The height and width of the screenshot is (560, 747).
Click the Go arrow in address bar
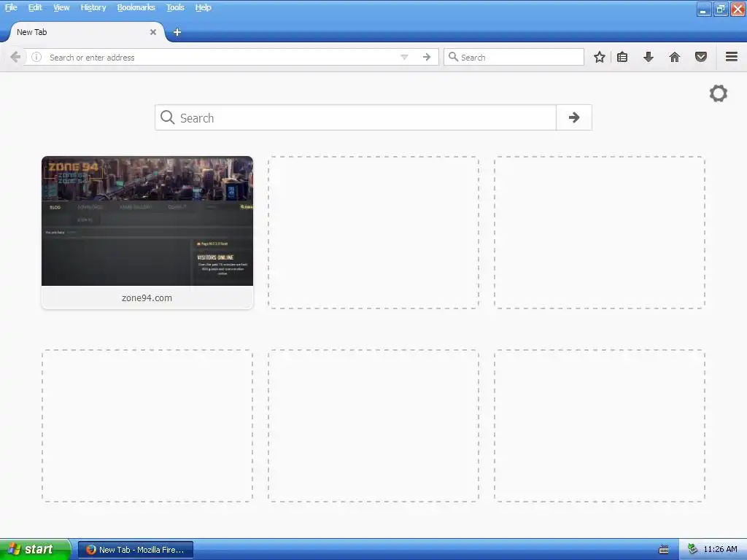coord(426,57)
